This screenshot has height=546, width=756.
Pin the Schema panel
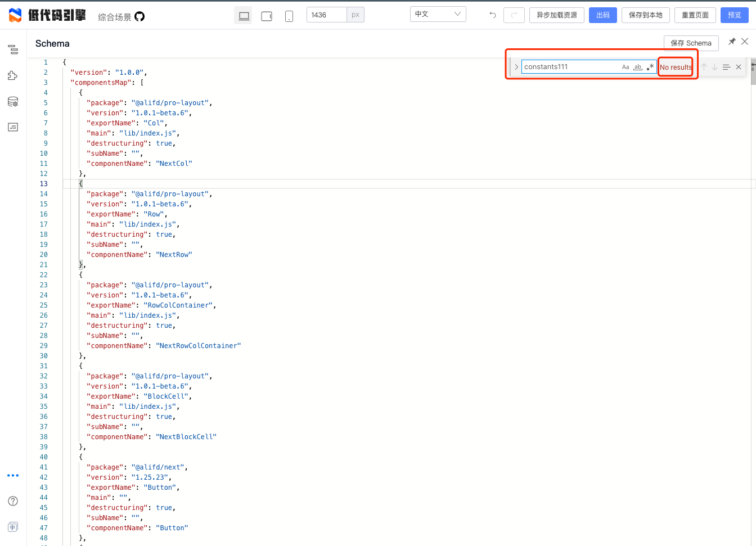[x=732, y=41]
